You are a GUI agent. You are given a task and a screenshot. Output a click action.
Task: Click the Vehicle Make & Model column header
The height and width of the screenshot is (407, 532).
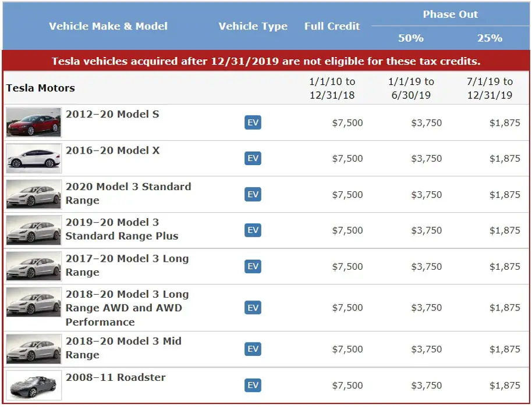tap(108, 26)
